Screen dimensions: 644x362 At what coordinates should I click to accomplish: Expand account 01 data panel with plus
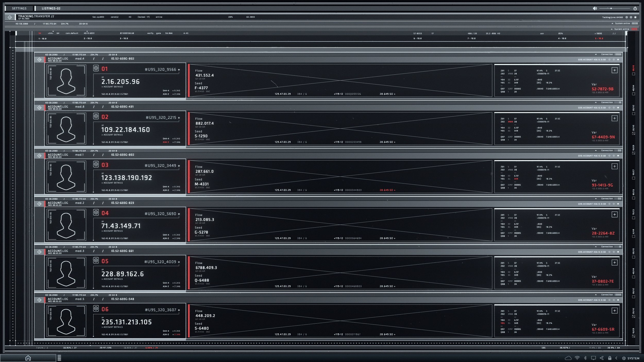tap(615, 70)
